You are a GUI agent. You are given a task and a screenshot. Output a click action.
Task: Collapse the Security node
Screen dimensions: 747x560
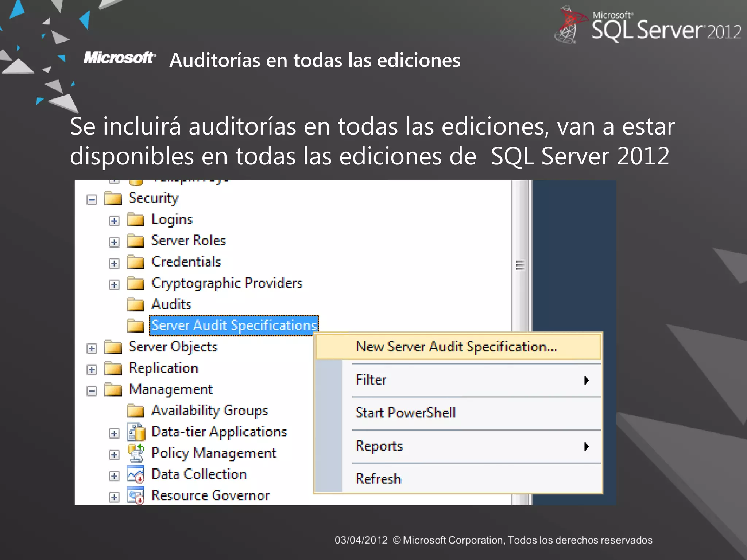(92, 200)
